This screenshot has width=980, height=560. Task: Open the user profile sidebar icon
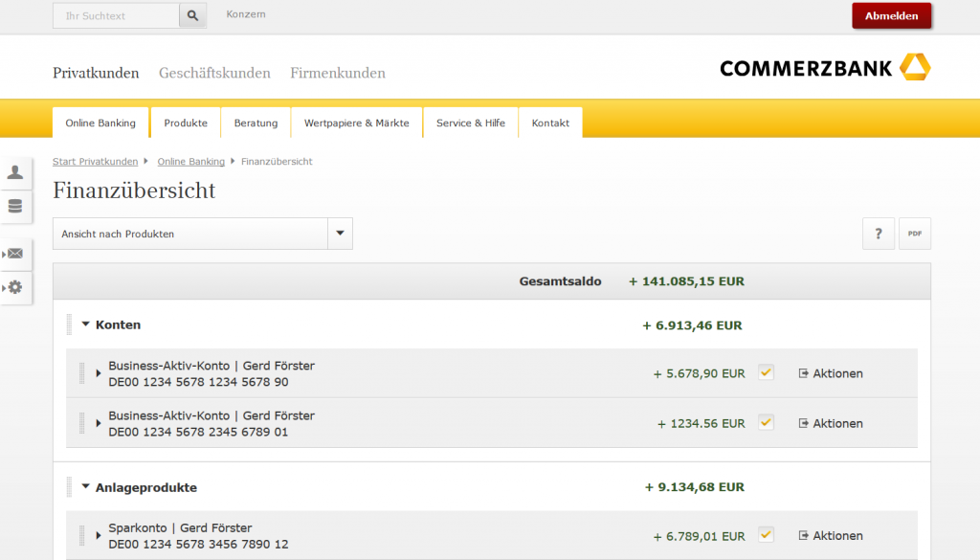(x=15, y=172)
